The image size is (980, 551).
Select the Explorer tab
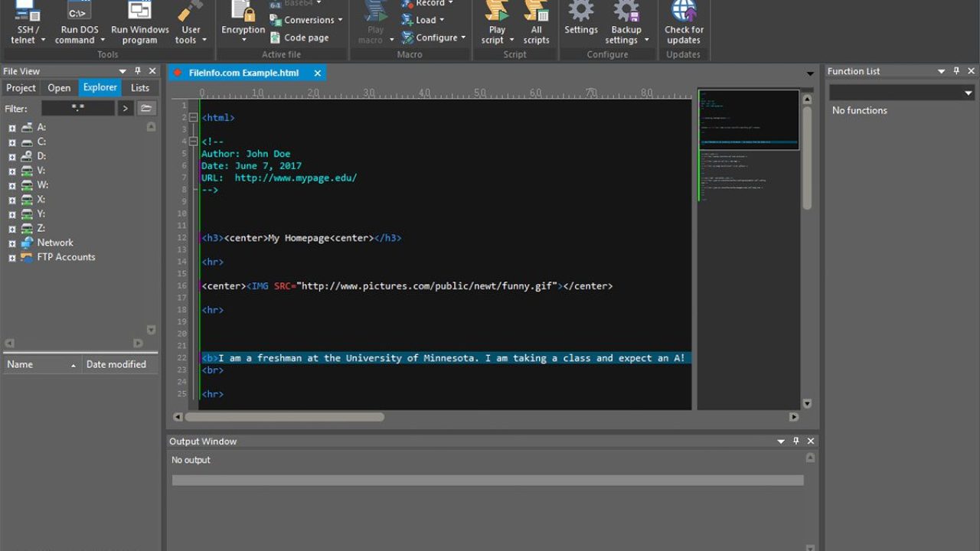(100, 88)
